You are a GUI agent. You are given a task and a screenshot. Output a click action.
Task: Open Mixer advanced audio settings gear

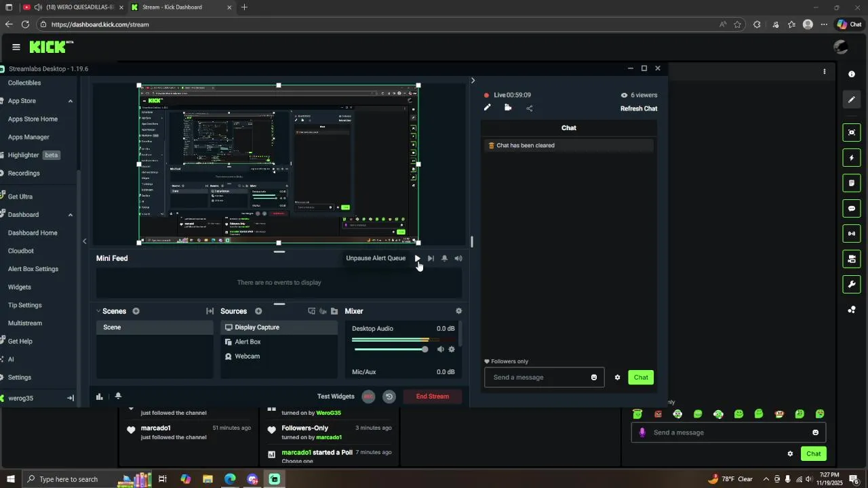click(x=458, y=311)
